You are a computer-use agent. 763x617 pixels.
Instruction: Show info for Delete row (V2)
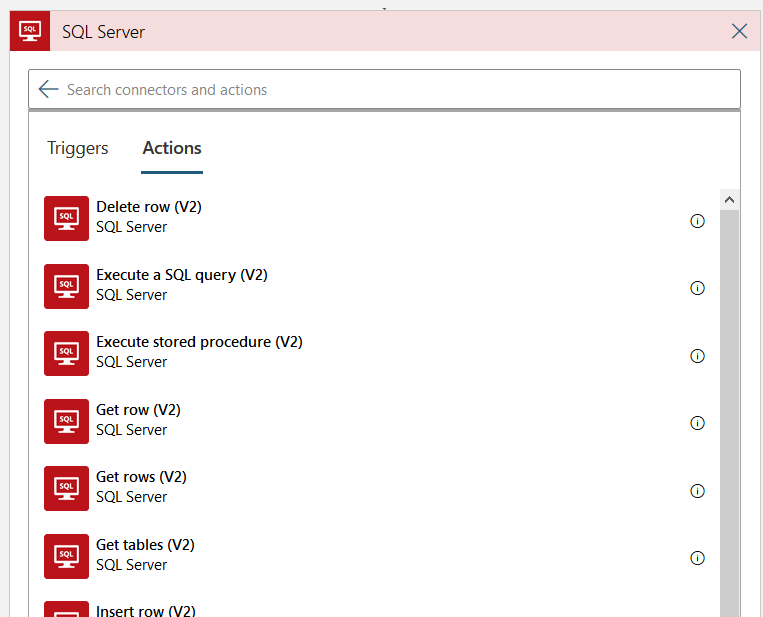point(697,221)
